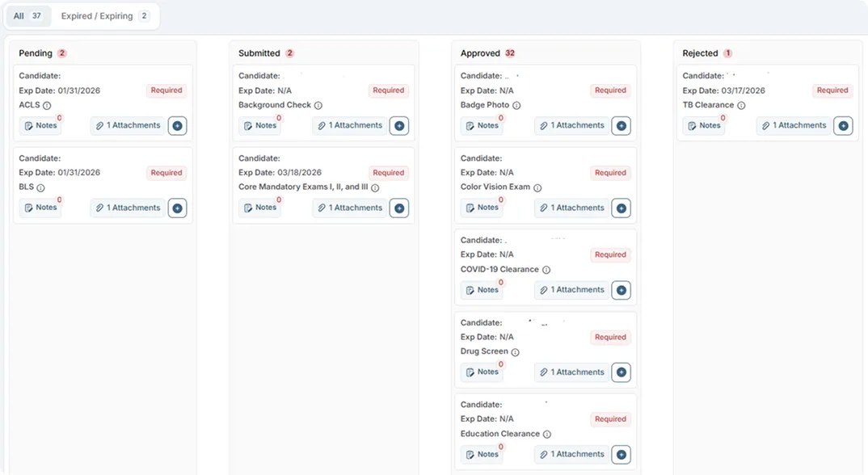Click the Rejected column header

point(700,53)
